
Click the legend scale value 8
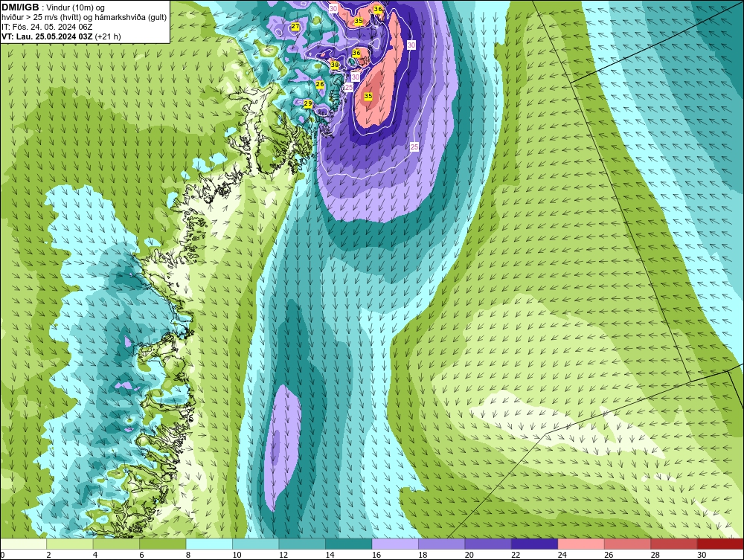[x=188, y=555]
